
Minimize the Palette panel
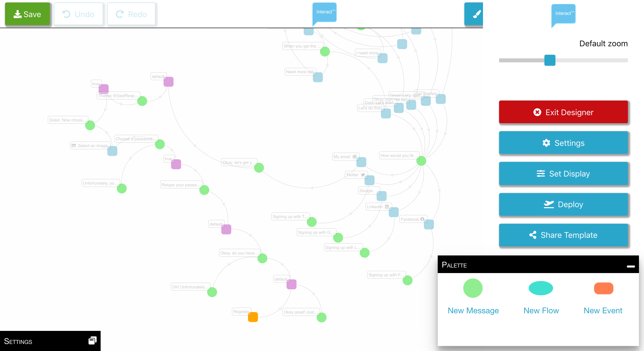click(x=631, y=266)
